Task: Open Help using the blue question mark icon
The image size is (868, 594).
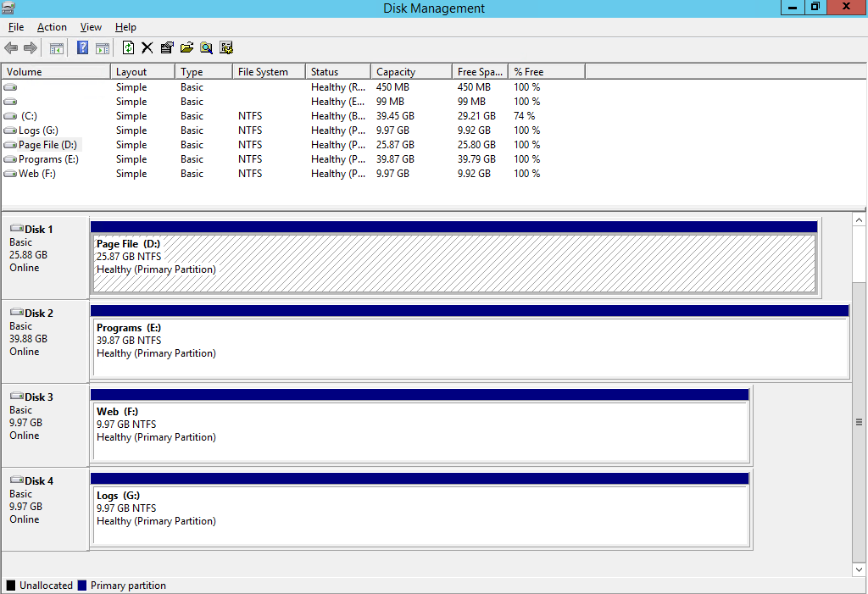Action: pos(81,47)
